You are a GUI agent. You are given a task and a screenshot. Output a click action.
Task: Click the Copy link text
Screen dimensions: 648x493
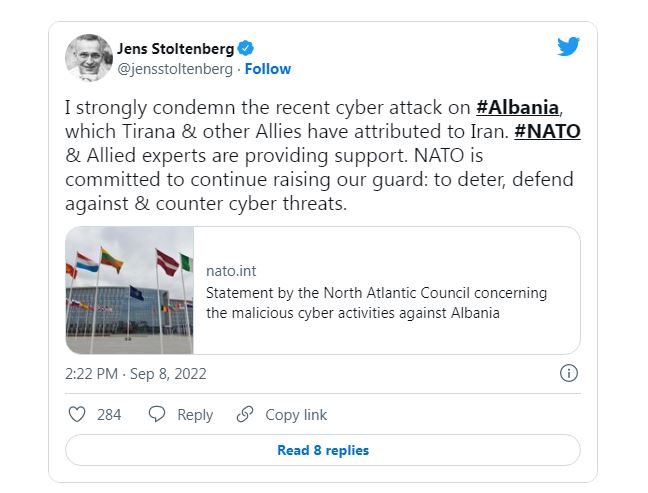296,414
